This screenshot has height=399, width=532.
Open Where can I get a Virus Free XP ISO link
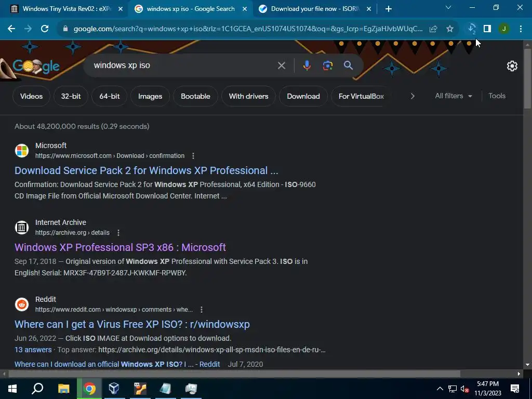tap(132, 324)
